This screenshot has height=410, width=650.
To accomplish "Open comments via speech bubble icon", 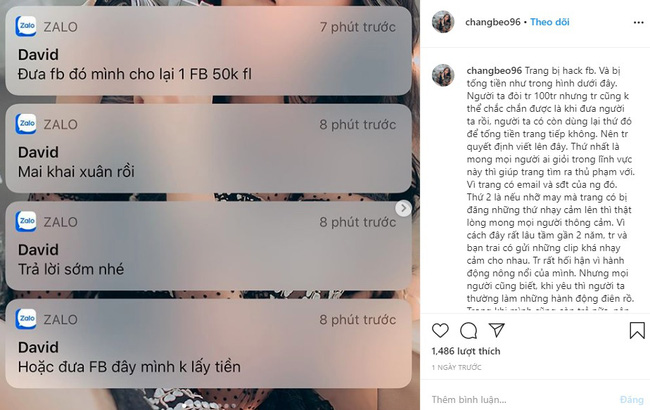I will 468,330.
